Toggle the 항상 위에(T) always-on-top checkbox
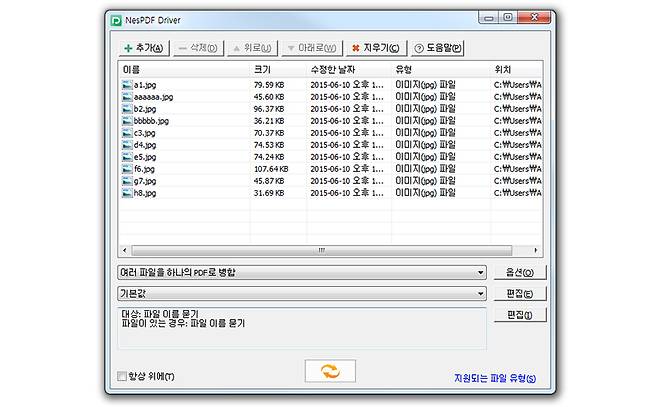Viewport: 658px width, 407px height. pyautogui.click(x=122, y=376)
